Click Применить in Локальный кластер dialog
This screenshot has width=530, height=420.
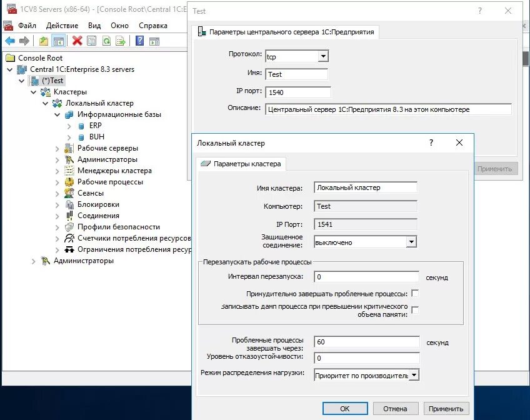[446, 409]
